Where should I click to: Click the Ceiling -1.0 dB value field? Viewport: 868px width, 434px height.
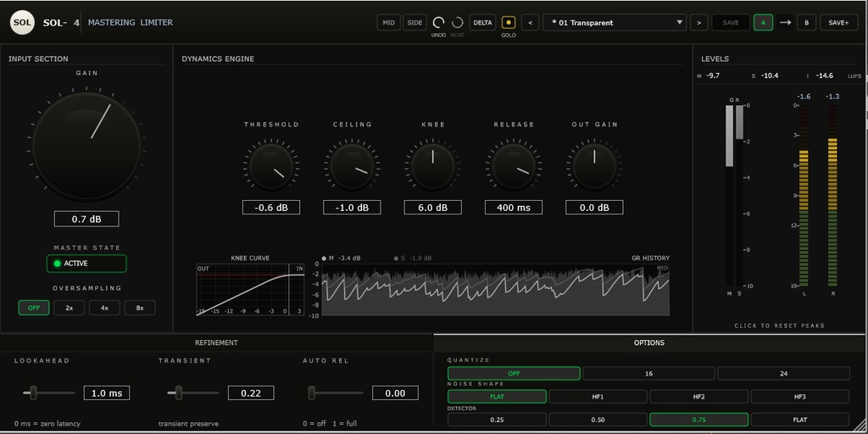[x=352, y=208]
